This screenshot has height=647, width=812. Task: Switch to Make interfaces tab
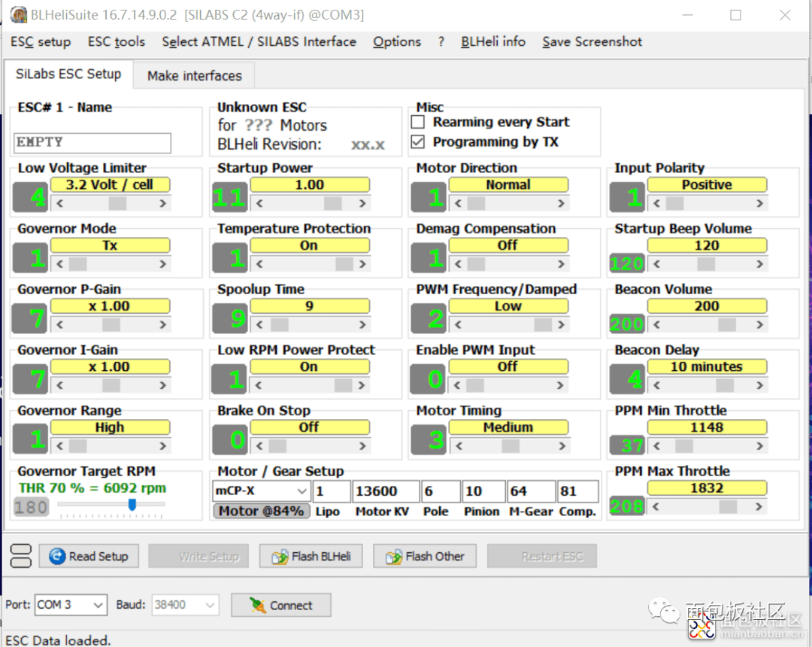pyautogui.click(x=194, y=76)
